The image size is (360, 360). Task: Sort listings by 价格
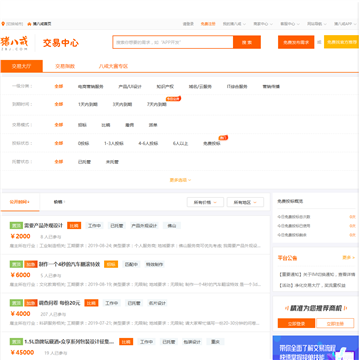(59, 202)
